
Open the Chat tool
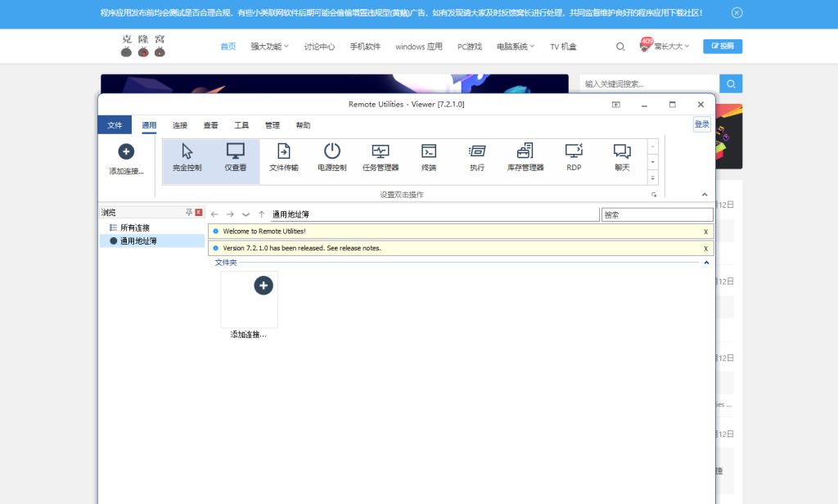[x=622, y=157]
